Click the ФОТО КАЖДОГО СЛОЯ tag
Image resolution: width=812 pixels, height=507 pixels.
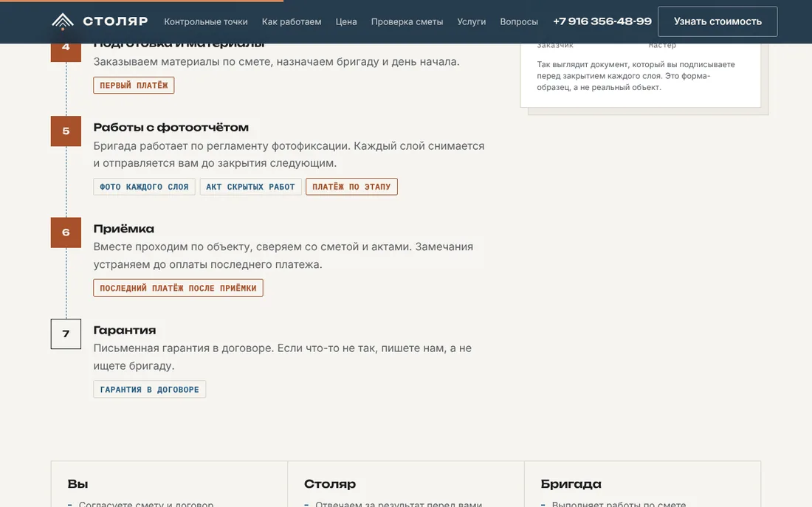[x=144, y=187]
